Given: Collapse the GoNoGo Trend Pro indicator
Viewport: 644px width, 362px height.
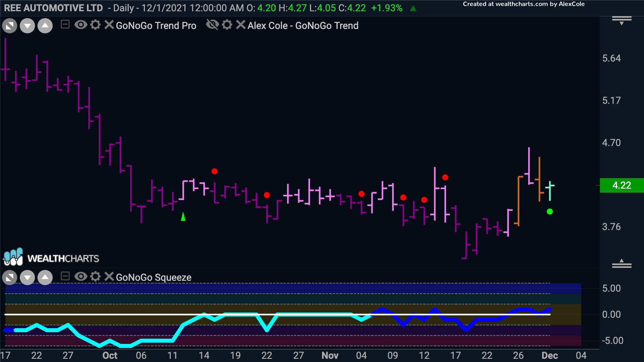Looking at the screenshot, I should 65,25.
